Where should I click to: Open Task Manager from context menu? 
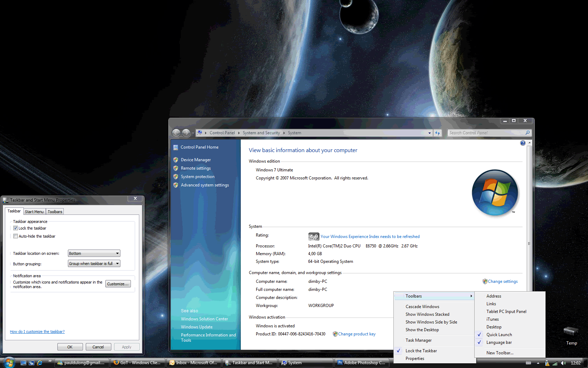click(x=434, y=340)
